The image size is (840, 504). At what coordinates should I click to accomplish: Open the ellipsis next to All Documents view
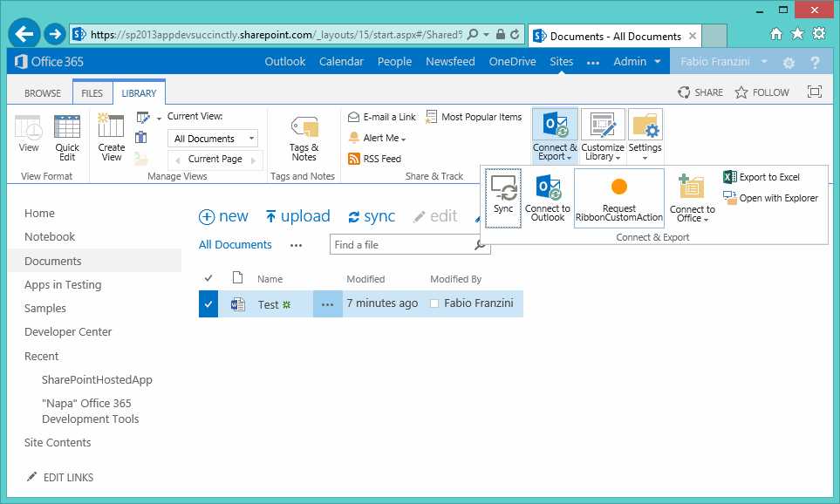point(297,245)
